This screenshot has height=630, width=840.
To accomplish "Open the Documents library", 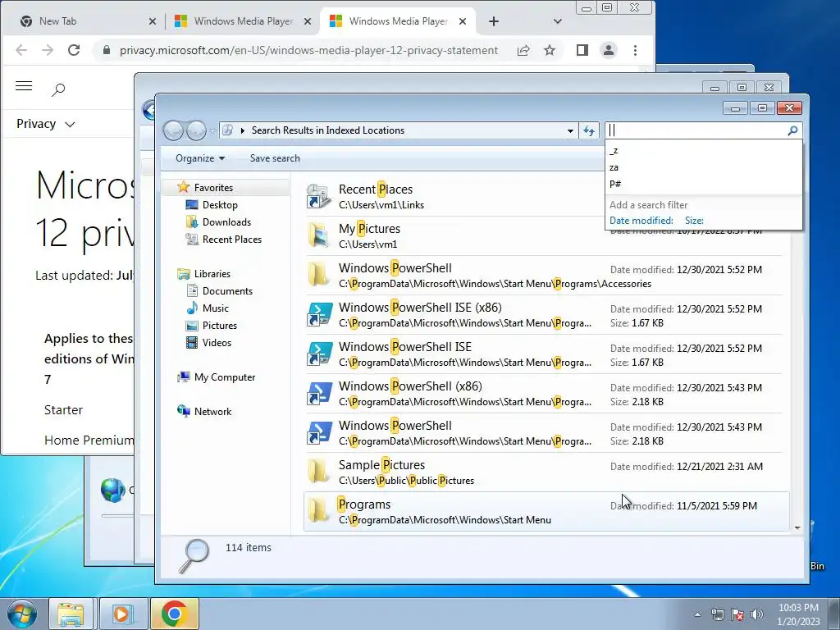I will [x=227, y=291].
